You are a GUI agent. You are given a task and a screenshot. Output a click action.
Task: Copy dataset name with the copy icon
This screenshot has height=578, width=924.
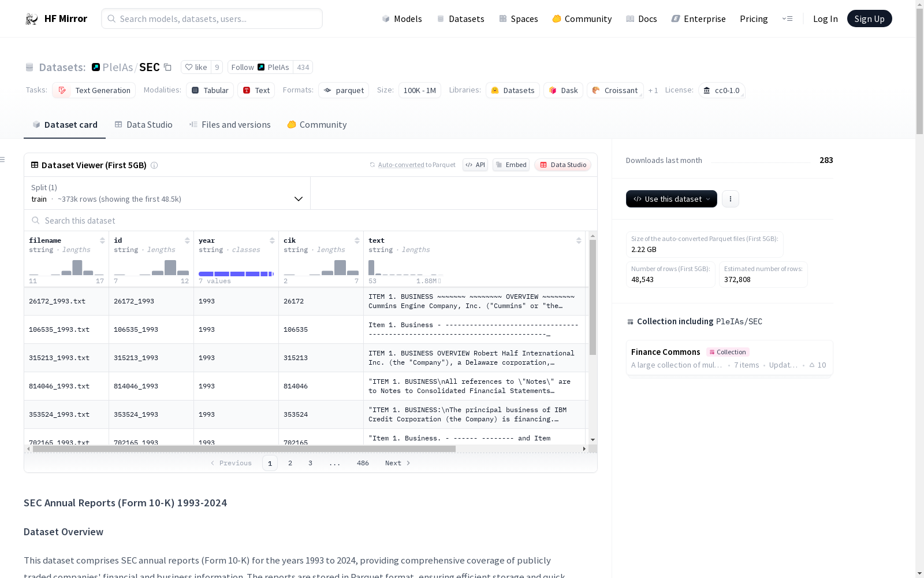pyautogui.click(x=167, y=67)
